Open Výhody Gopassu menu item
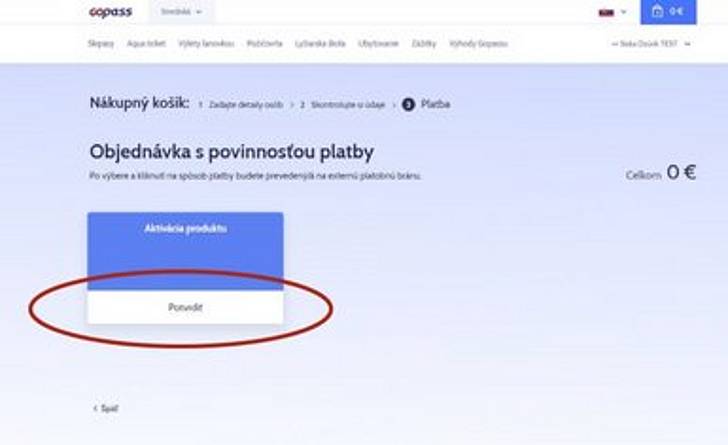Viewport: 728px width, 445px height. click(x=479, y=44)
